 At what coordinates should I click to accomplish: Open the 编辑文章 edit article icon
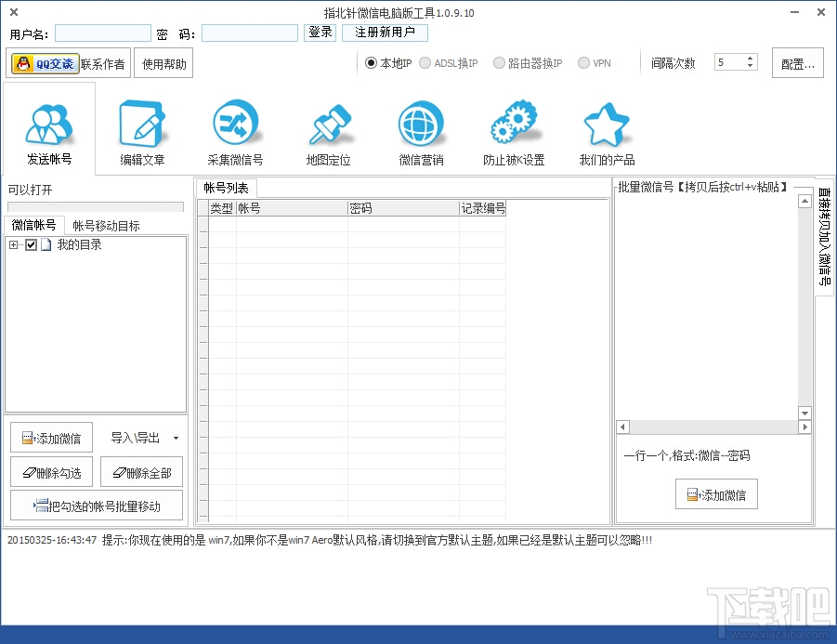tap(142, 124)
